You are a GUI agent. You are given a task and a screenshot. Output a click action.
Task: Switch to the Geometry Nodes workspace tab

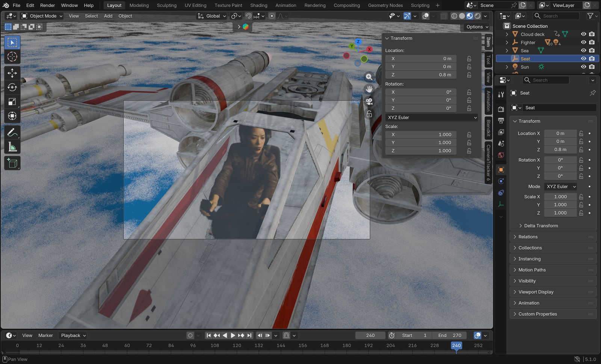tap(385, 5)
